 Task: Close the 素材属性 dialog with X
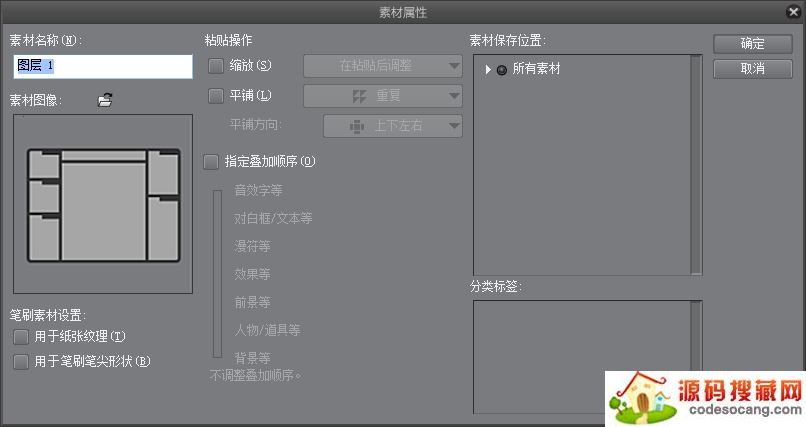click(x=793, y=11)
